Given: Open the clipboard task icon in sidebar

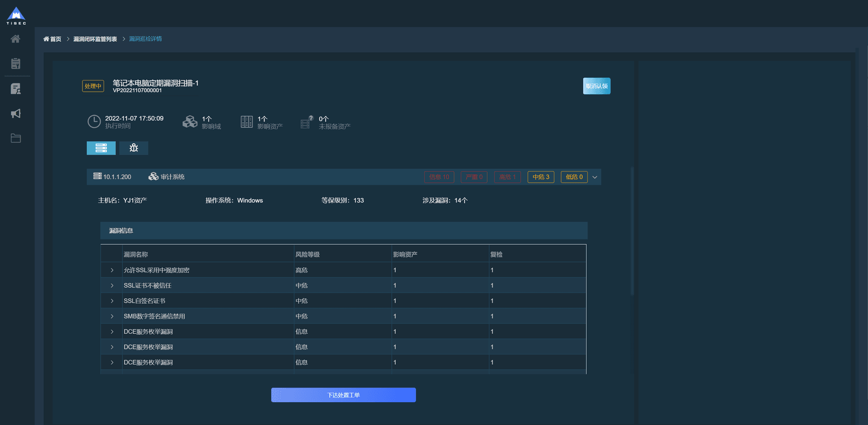Looking at the screenshot, I should coord(16,64).
